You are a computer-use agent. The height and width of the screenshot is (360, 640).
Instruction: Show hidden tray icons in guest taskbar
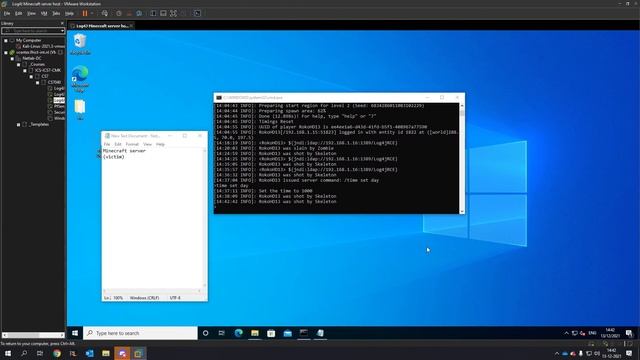pyautogui.click(x=566, y=333)
